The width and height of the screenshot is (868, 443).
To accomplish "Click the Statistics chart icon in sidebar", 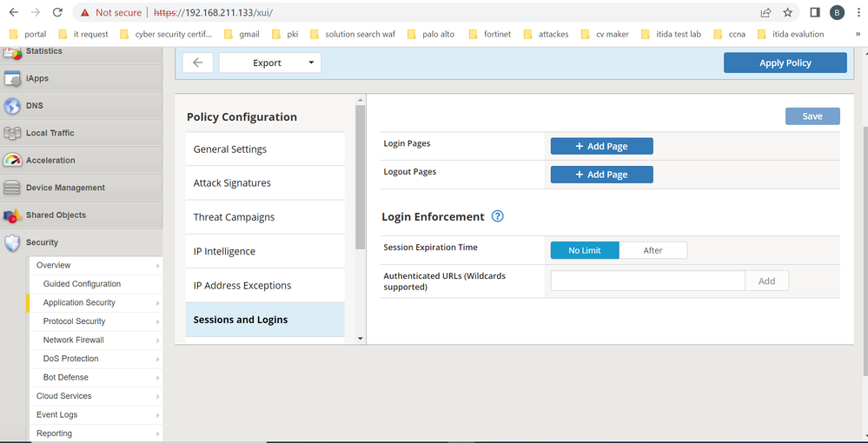I will [12, 52].
